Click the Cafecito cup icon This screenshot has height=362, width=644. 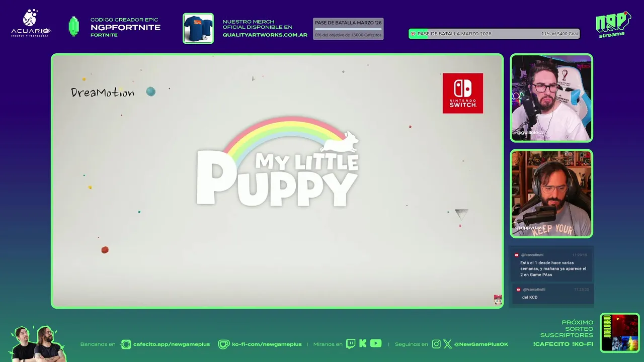point(125,344)
